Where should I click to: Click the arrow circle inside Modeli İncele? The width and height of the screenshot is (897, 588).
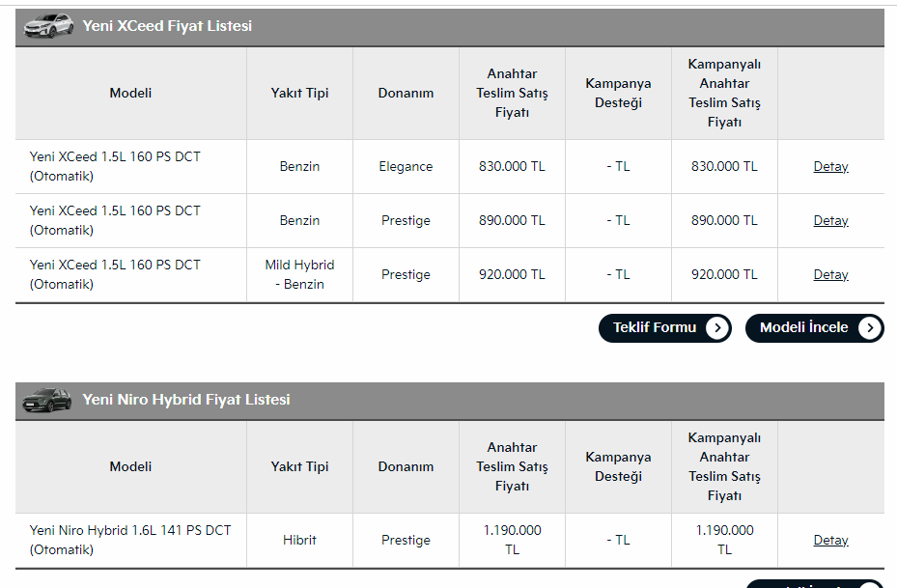pyautogui.click(x=869, y=328)
